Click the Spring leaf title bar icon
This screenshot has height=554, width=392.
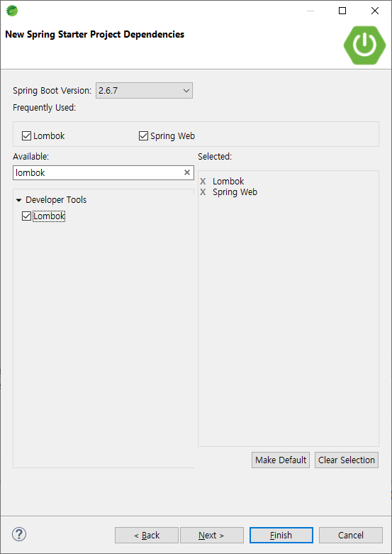pos(12,11)
